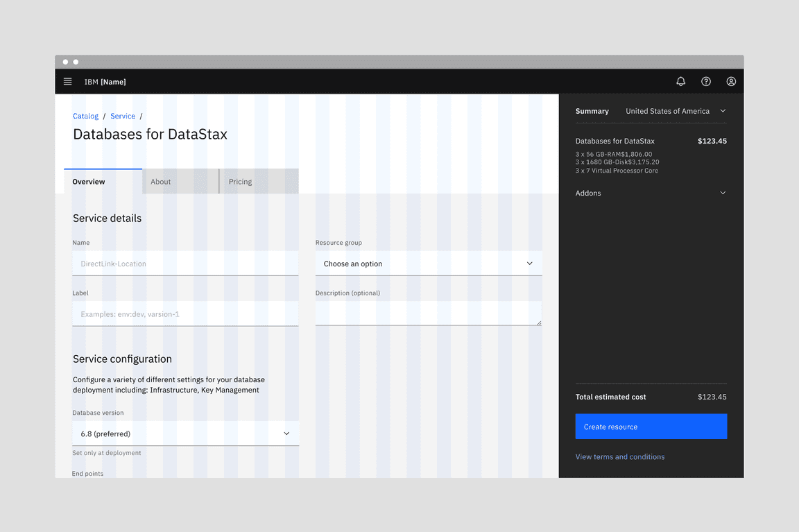Image resolution: width=799 pixels, height=532 pixels.
Task: Click the IBM [Name] header title
Action: (105, 82)
